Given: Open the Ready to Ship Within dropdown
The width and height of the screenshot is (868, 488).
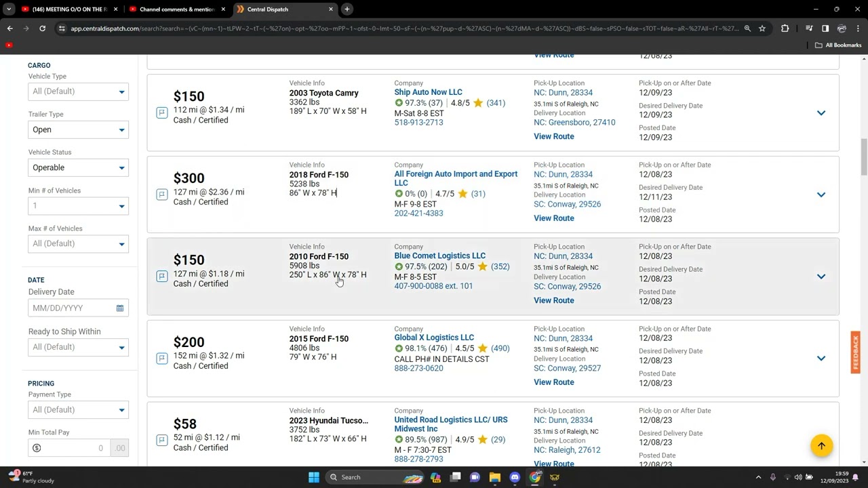Looking at the screenshot, I should (78, 347).
